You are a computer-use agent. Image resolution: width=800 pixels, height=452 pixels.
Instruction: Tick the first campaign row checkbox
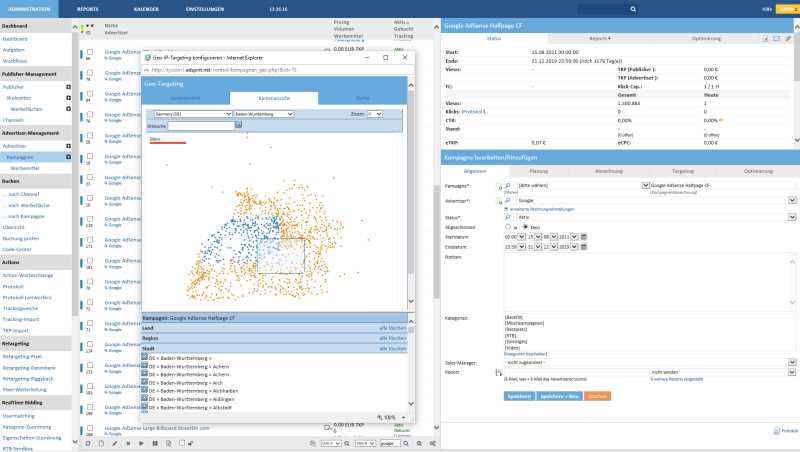pos(90,52)
